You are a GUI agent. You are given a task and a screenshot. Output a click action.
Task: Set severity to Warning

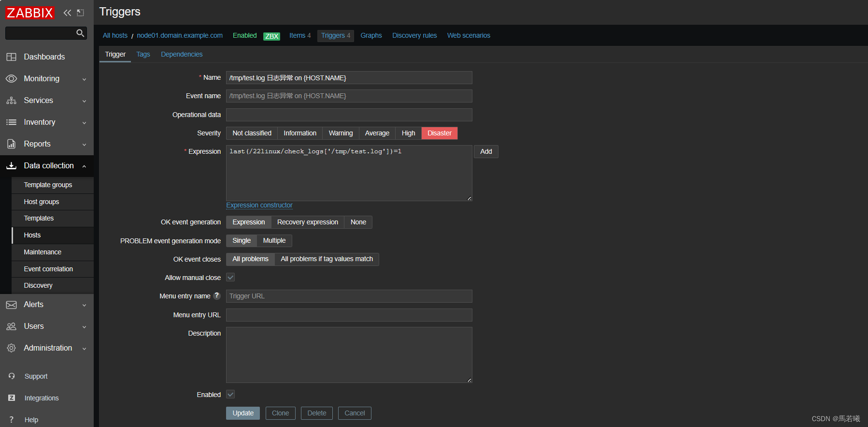tap(341, 133)
